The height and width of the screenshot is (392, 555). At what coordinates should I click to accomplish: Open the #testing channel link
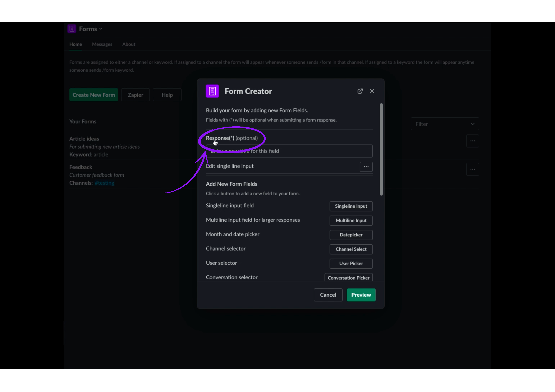(x=104, y=183)
